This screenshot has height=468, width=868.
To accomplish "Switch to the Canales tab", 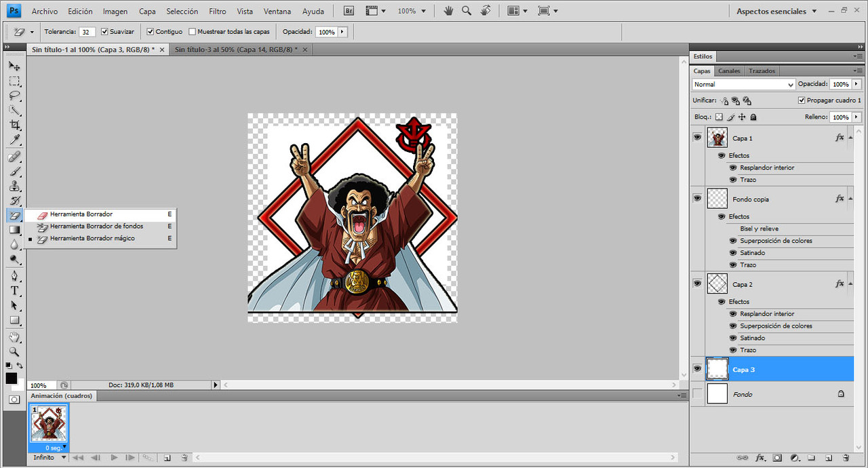I will click(729, 71).
